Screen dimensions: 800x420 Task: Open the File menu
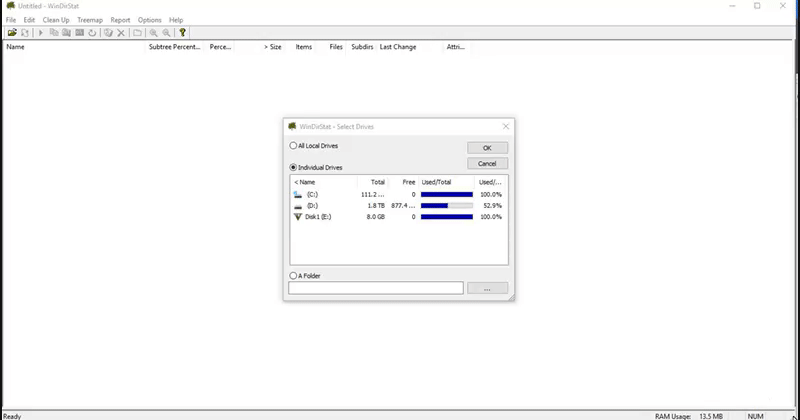(11, 20)
